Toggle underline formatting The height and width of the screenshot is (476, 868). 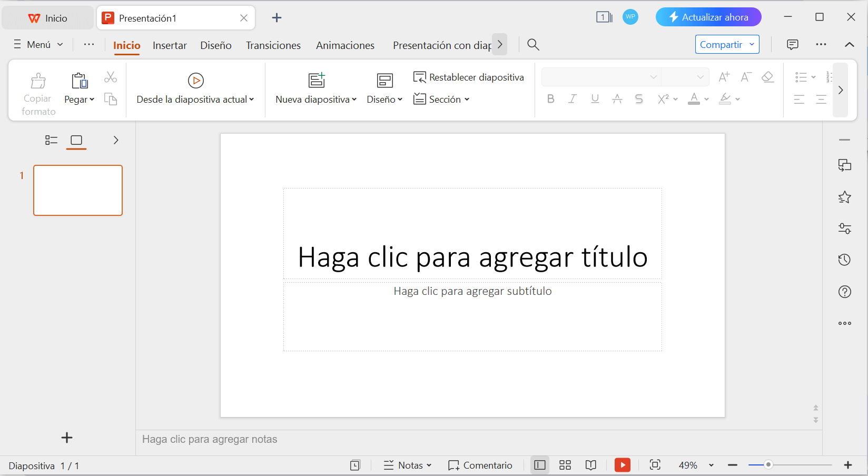595,98
